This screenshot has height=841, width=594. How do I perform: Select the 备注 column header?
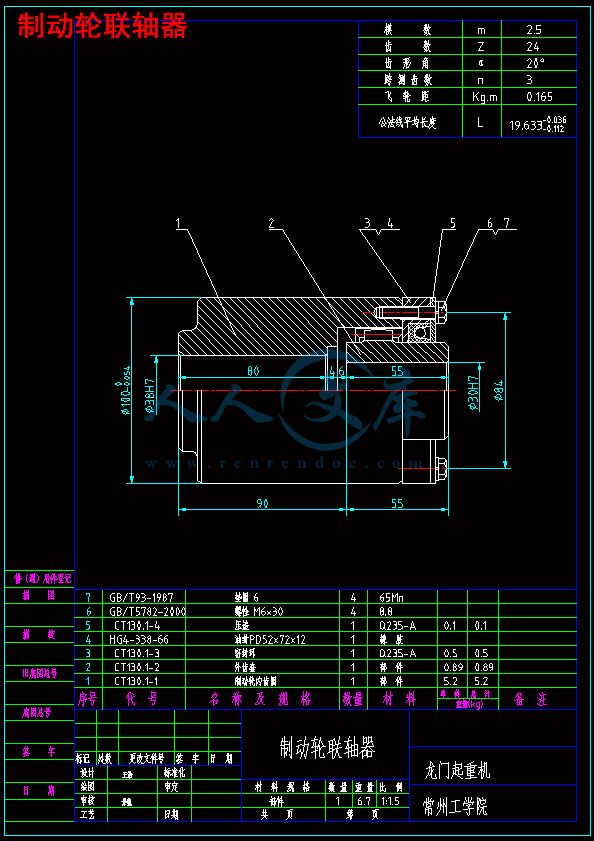tap(530, 699)
